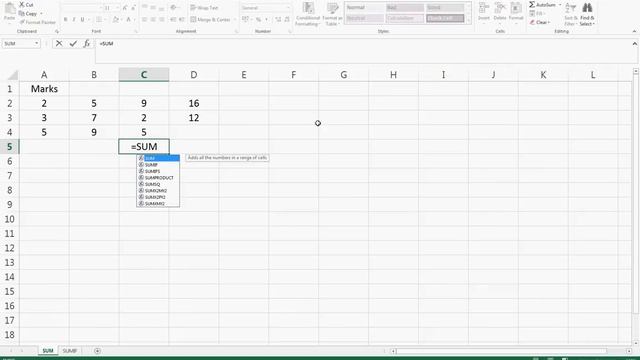Open Find & Select binoculars menu
Screen dimensions: 640x360
(587, 14)
